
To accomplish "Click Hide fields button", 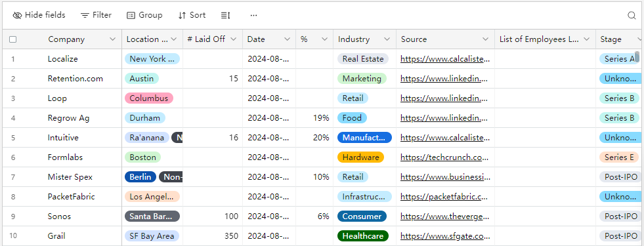I will [39, 15].
